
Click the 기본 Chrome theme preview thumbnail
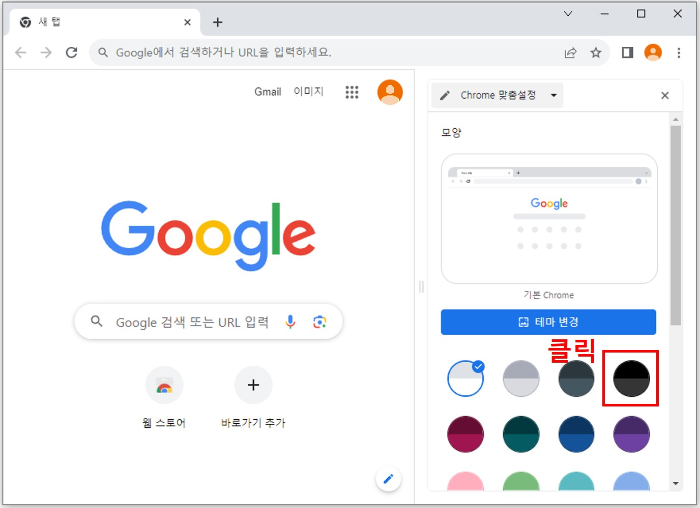(x=549, y=219)
